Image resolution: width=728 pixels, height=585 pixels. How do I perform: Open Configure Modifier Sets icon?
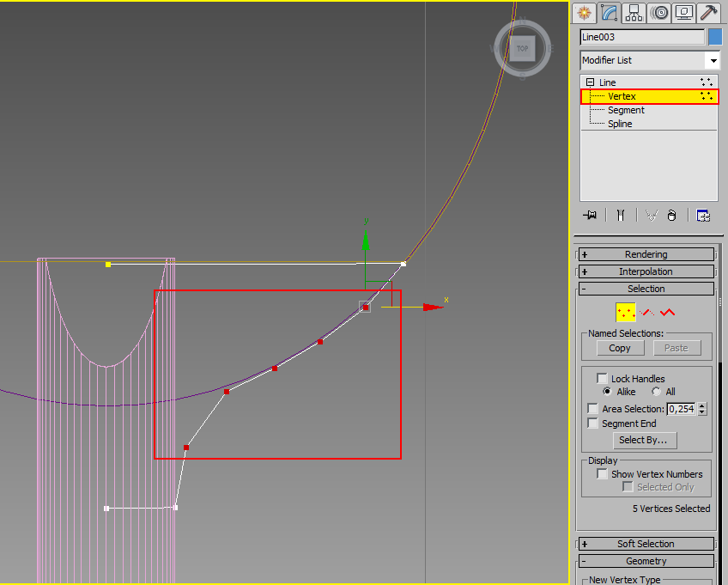[703, 215]
